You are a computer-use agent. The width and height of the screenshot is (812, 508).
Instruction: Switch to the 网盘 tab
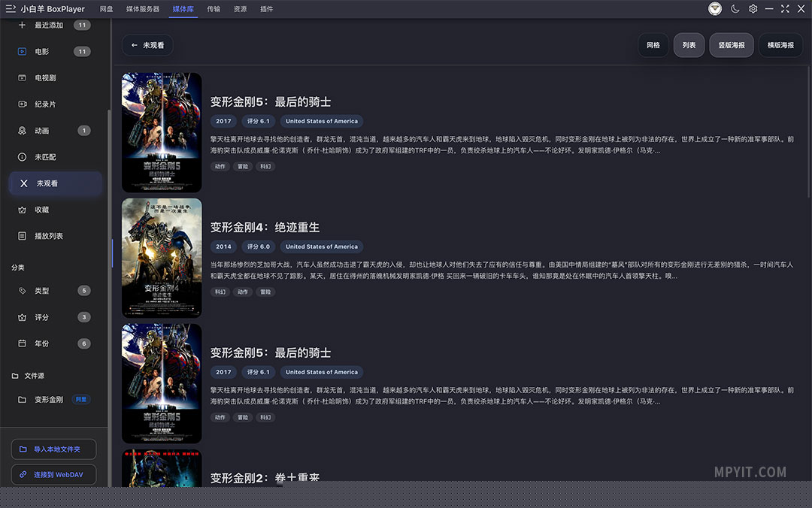point(106,9)
